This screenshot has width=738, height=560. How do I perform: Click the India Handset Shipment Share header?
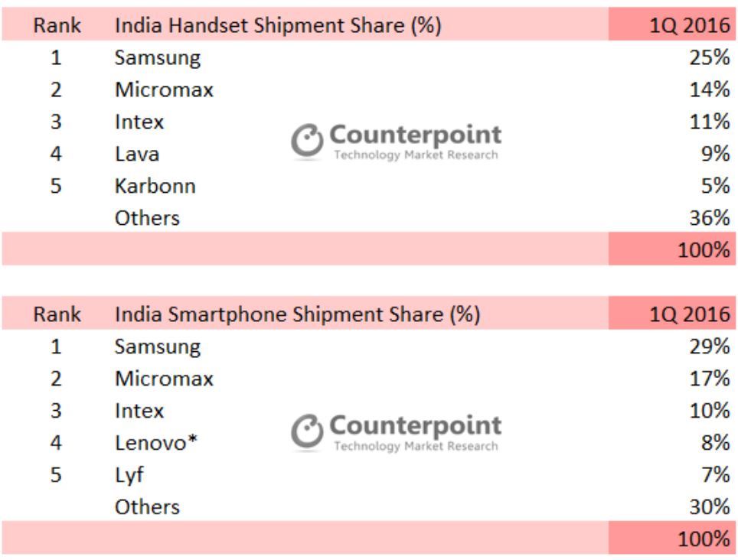pos(278,25)
